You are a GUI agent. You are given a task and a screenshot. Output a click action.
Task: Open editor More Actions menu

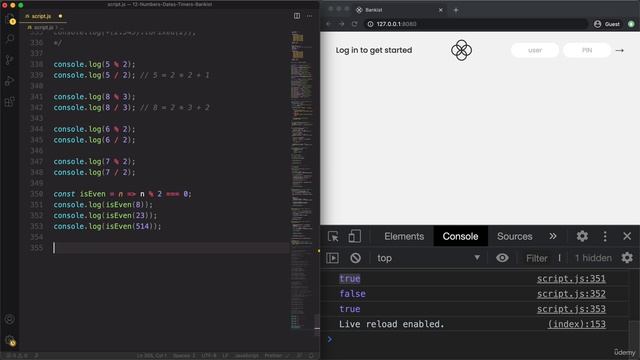tap(309, 16)
